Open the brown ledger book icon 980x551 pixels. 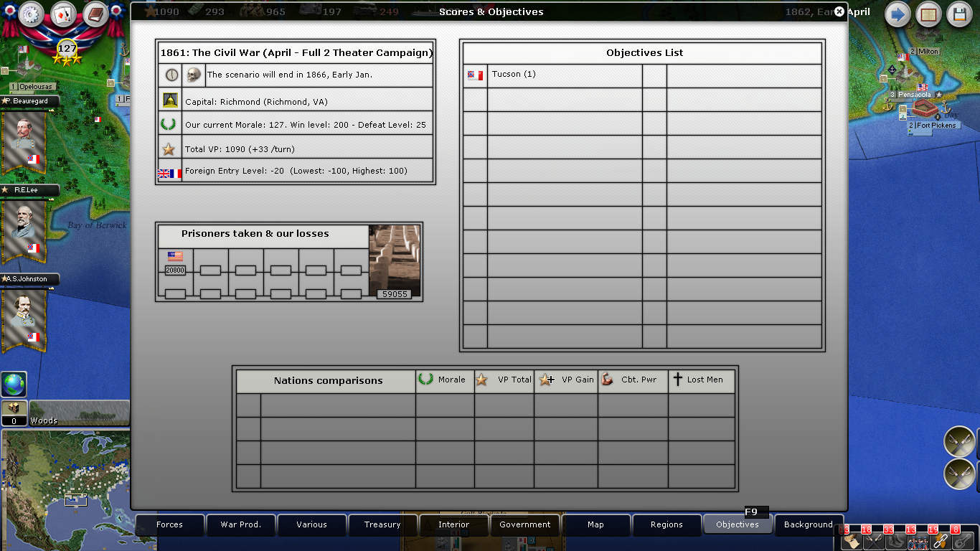coord(95,14)
